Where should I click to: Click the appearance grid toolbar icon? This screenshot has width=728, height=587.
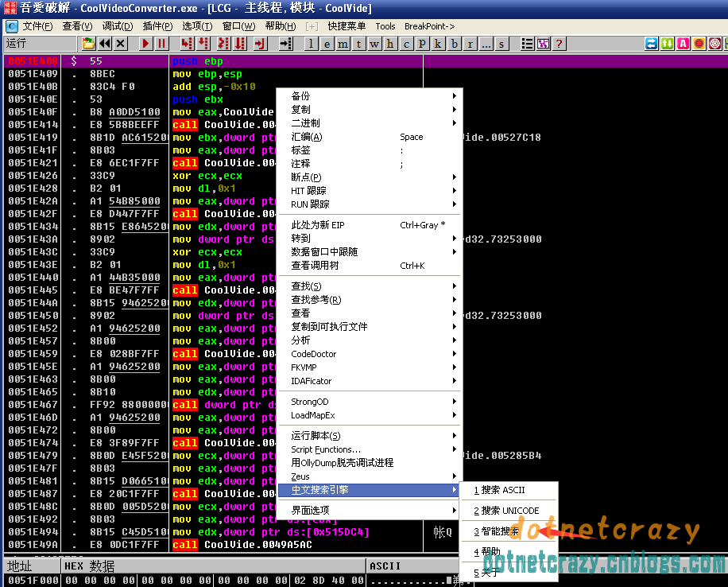click(x=543, y=44)
